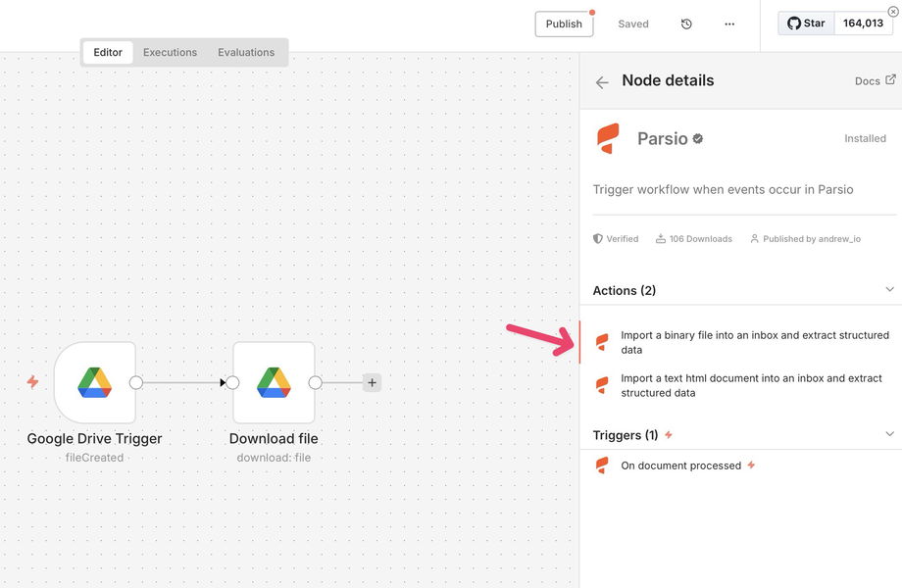Click the workflow history clock icon
Image resolution: width=902 pixels, height=588 pixels.
[686, 24]
